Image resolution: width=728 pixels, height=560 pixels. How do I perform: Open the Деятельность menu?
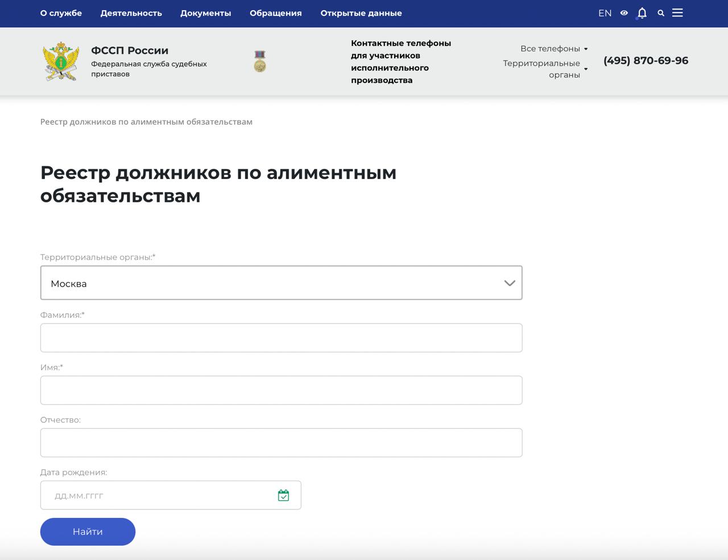point(131,13)
